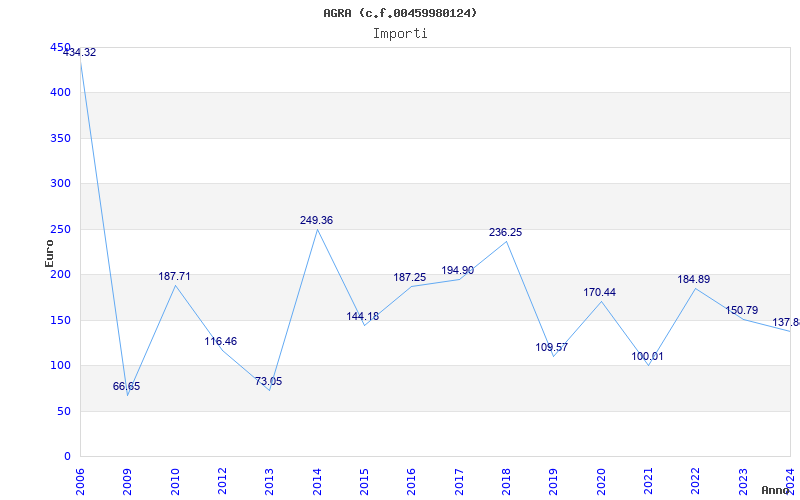
Task: Click the data label 66.65
Action: pos(127,386)
